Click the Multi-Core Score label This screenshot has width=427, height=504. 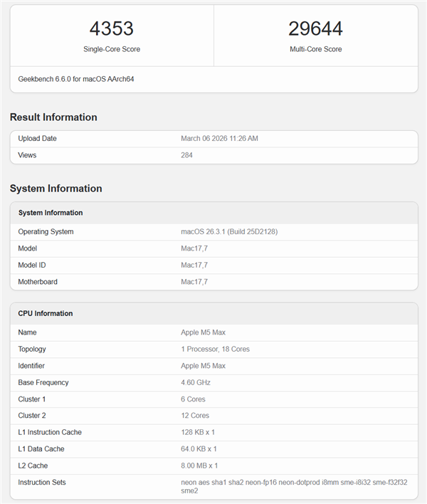pos(315,49)
